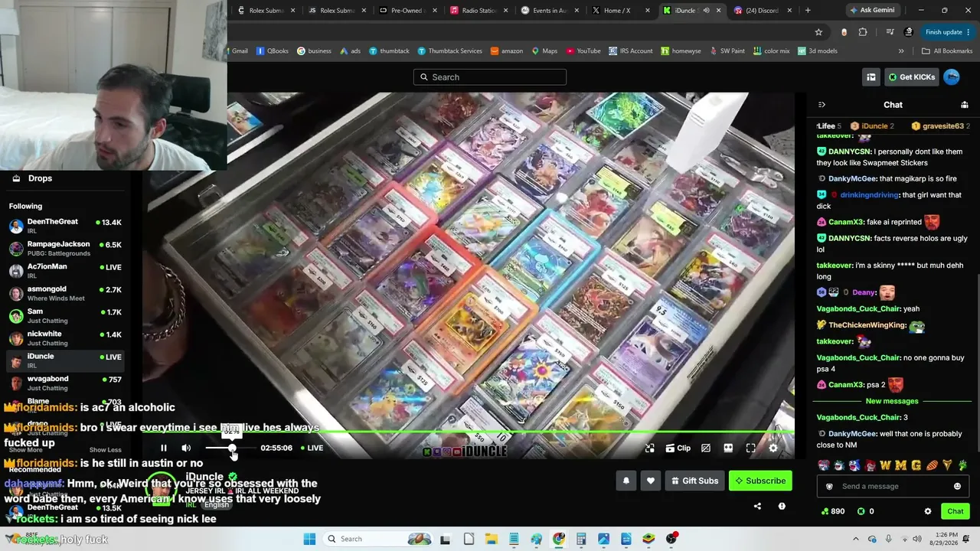Click the Gift Subs button
This screenshot has width=980, height=551.
(694, 481)
